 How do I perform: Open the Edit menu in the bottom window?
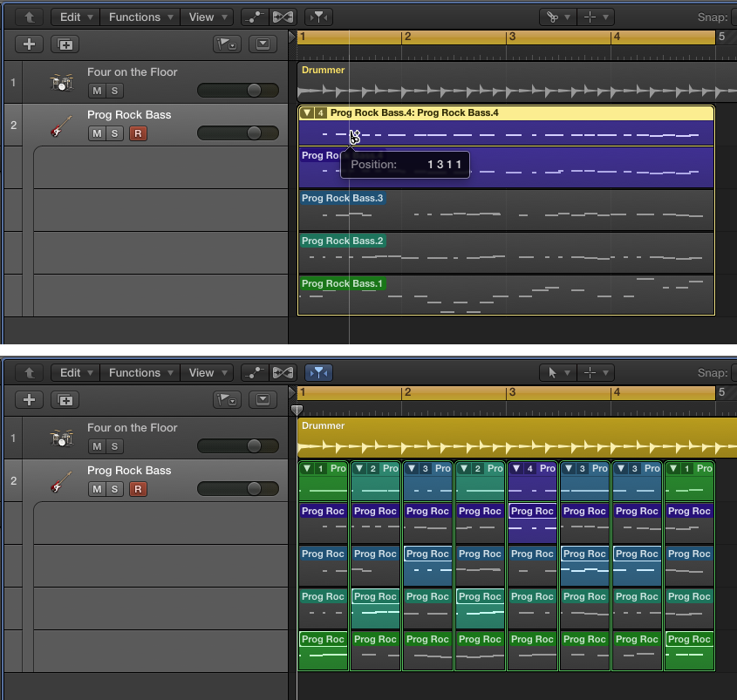point(75,373)
